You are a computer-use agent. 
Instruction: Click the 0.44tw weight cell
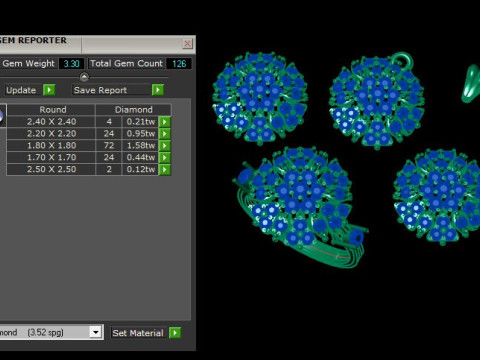pyautogui.click(x=140, y=157)
